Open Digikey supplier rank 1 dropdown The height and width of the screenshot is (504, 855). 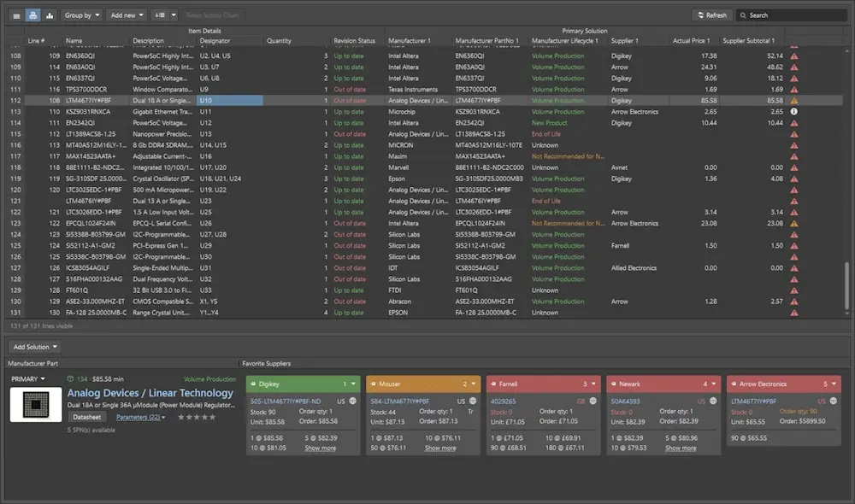pyautogui.click(x=354, y=384)
